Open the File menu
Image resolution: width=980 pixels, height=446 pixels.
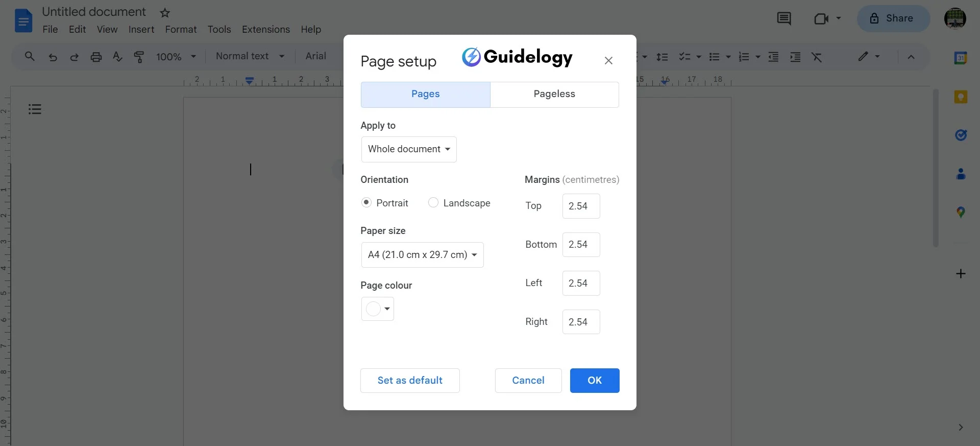[50, 30]
